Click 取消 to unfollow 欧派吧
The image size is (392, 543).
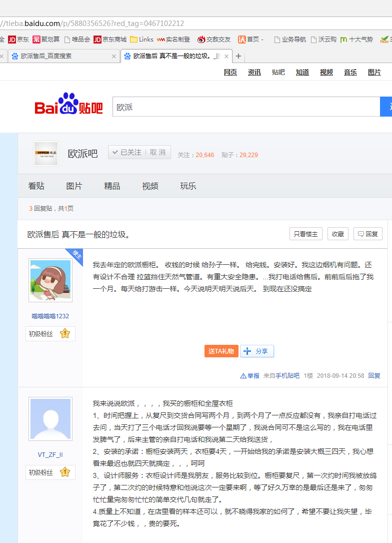click(x=158, y=152)
